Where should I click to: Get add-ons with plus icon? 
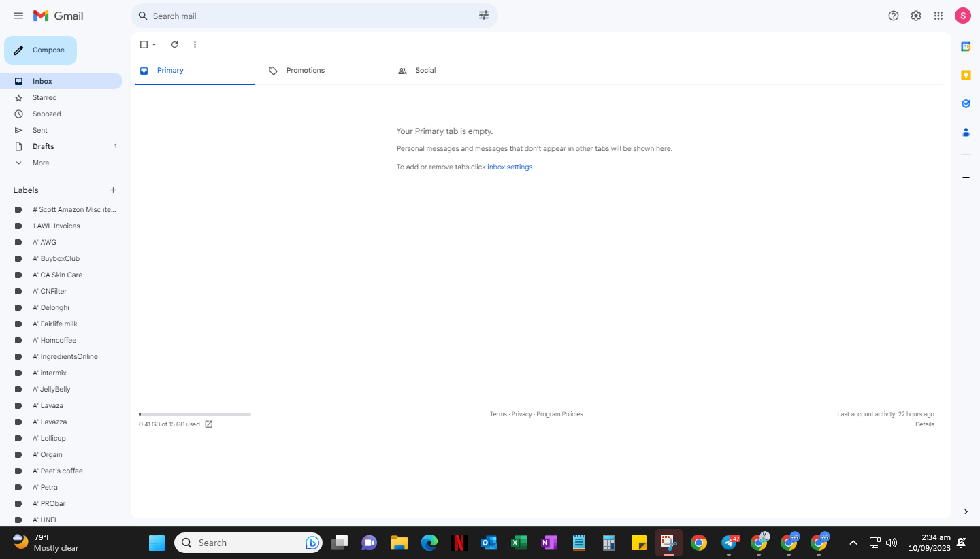966,178
